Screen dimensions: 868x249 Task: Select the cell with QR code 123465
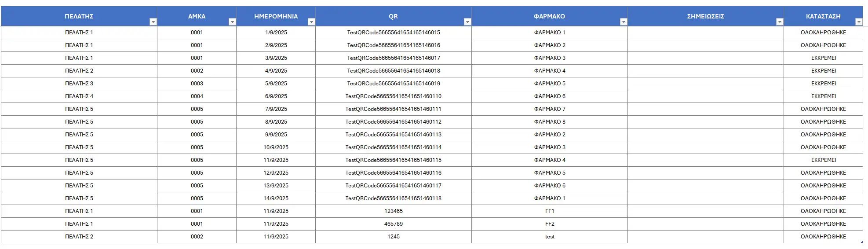(x=393, y=211)
